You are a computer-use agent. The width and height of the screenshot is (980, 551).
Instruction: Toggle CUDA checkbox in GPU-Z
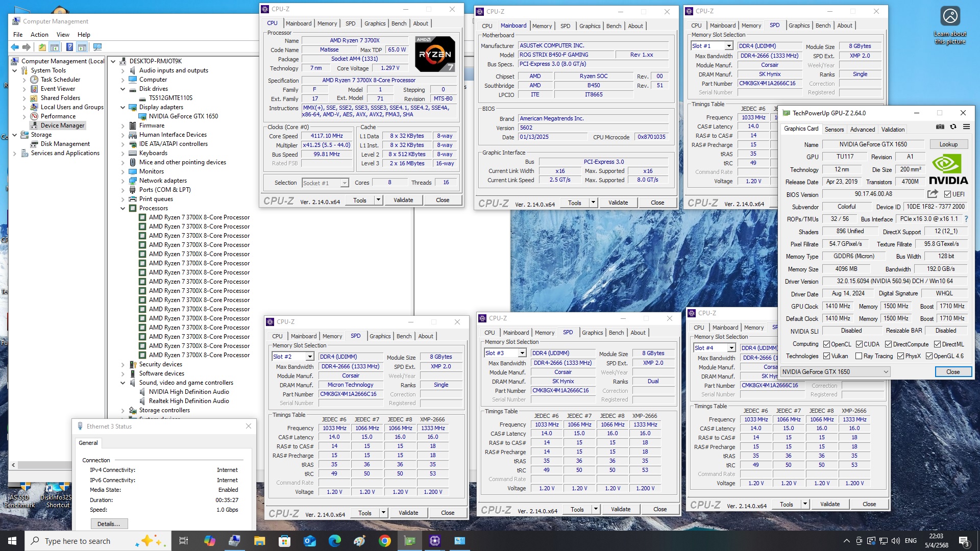(x=859, y=344)
